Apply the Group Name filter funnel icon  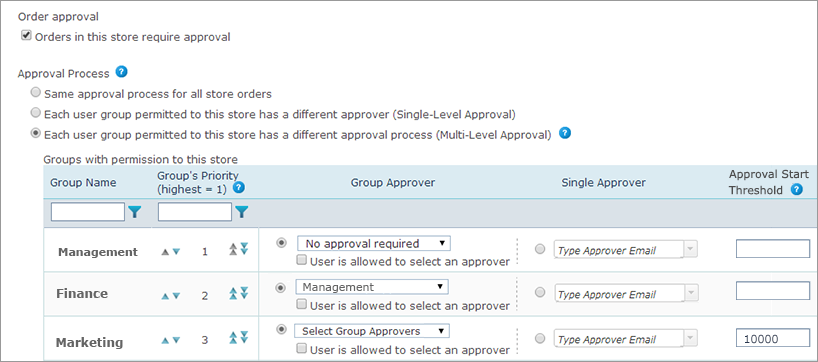pos(135,212)
